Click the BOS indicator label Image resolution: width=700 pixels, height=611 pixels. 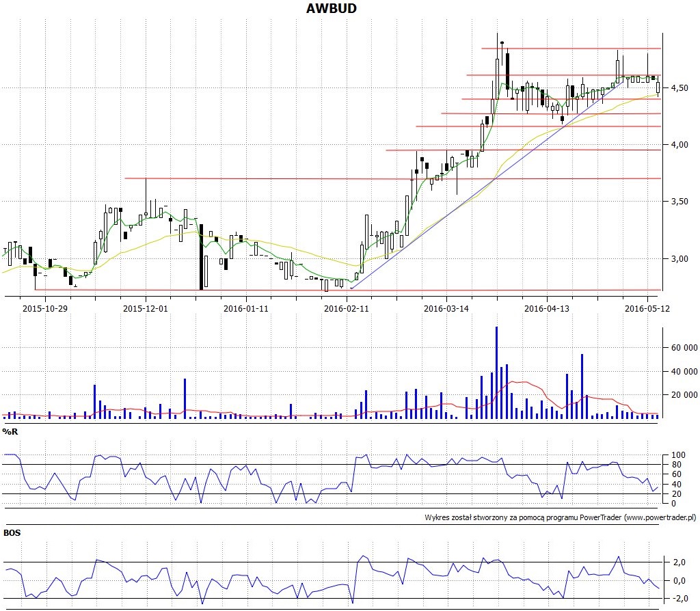12,533
